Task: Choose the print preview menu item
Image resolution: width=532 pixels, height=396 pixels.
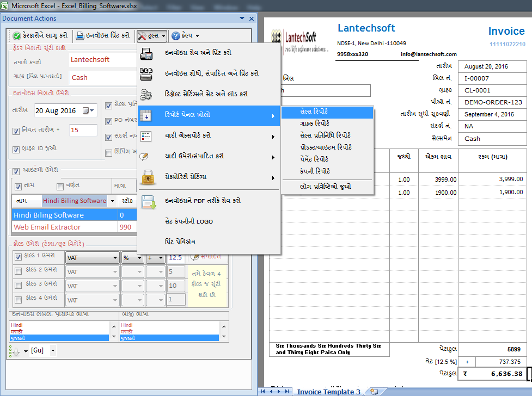Action: [209, 242]
